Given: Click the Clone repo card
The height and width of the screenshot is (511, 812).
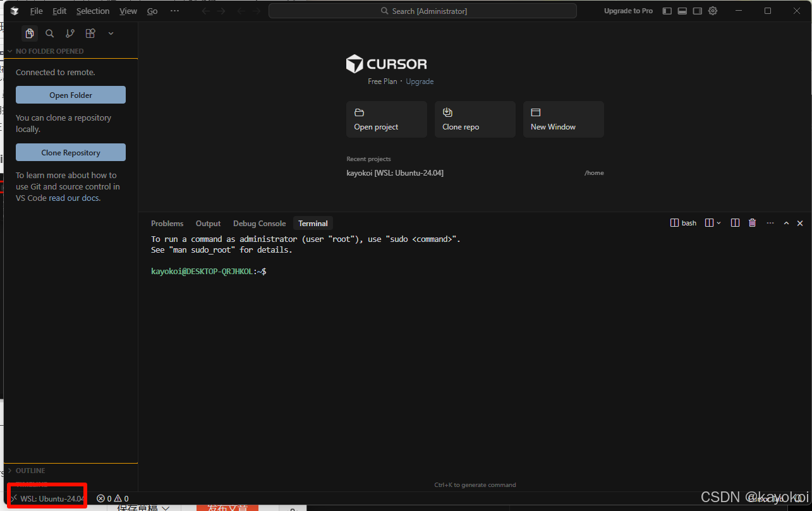Looking at the screenshot, I should pyautogui.click(x=475, y=119).
